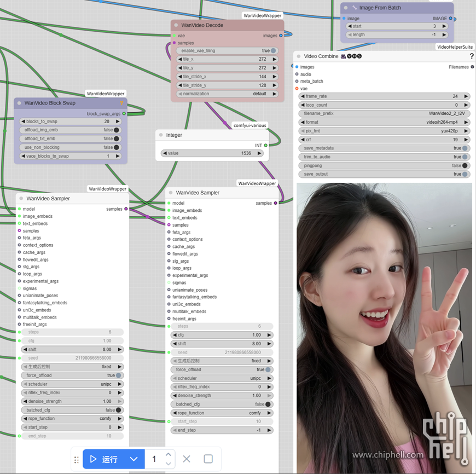Click the audio input port on Video Combine
Viewport: 476px width, 474px height.
297,74
